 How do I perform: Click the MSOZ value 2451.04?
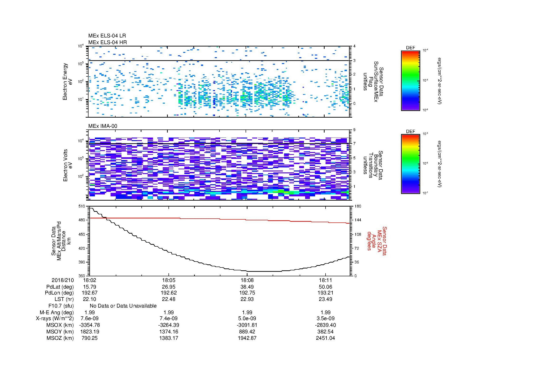point(325,338)
